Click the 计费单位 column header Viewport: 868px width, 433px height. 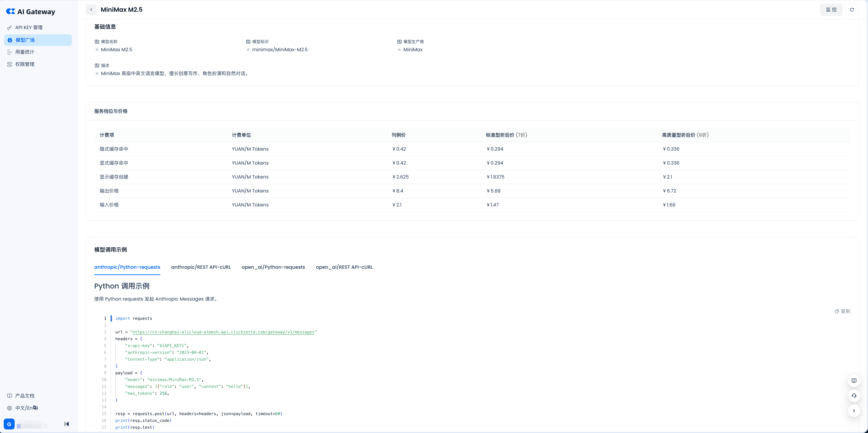click(241, 135)
